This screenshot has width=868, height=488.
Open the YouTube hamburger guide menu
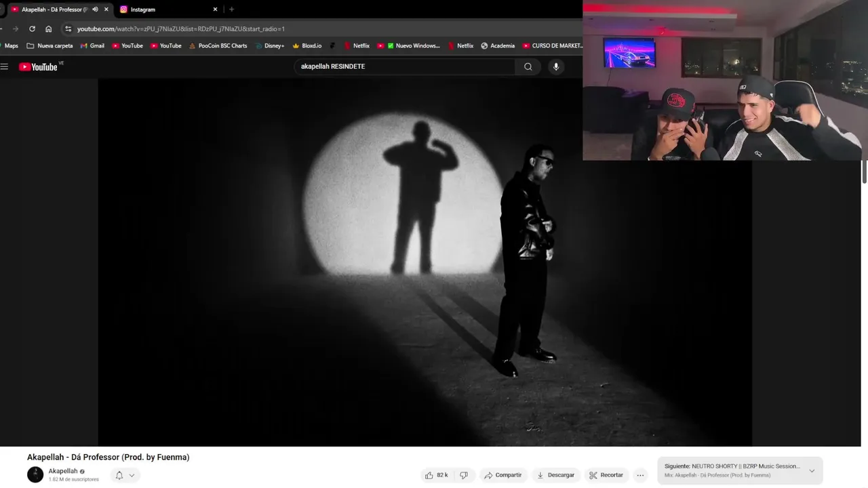tap(5, 66)
